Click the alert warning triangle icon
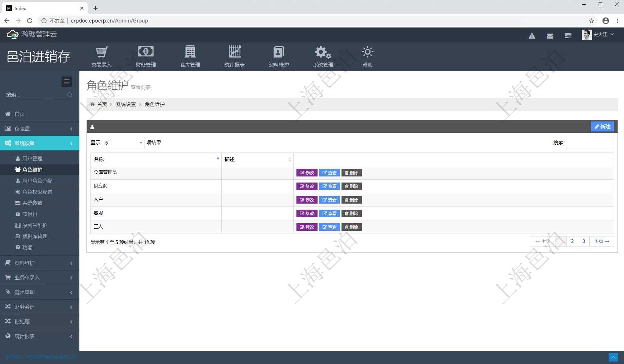 pyautogui.click(x=532, y=36)
